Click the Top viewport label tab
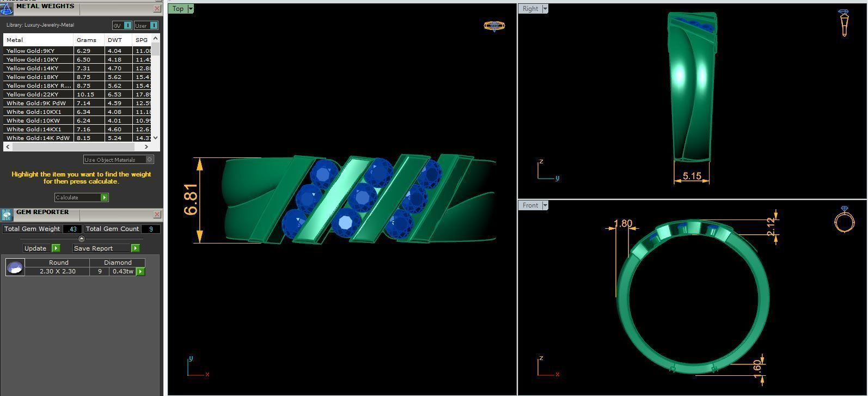Screen dimensions: 868x396 (x=178, y=9)
